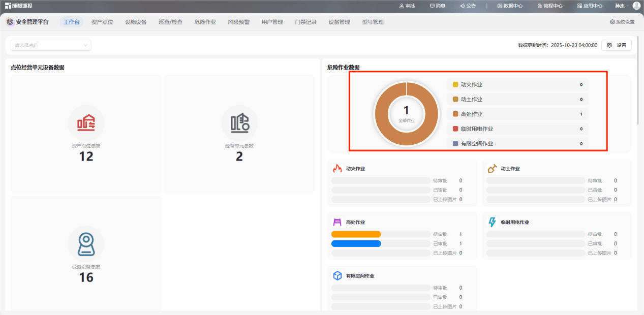Open 系统设置 system settings
Image resolution: width=644 pixels, height=315 pixels.
[622, 22]
